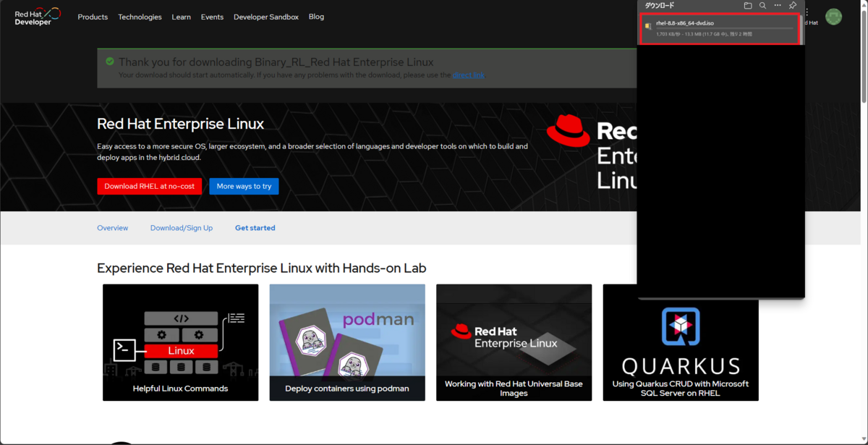Click the rhel-8.8-x86_64-dvd.iso file name
The width and height of the screenshot is (868, 445).
pyautogui.click(x=685, y=23)
